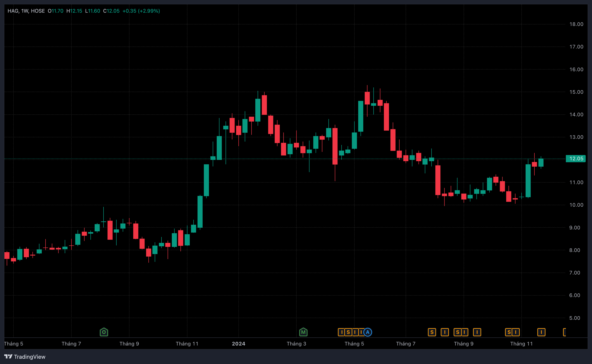Image resolution: width=592 pixels, height=364 pixels.
Task: Open the S marker just after Tháng 7
Action: (x=432, y=332)
